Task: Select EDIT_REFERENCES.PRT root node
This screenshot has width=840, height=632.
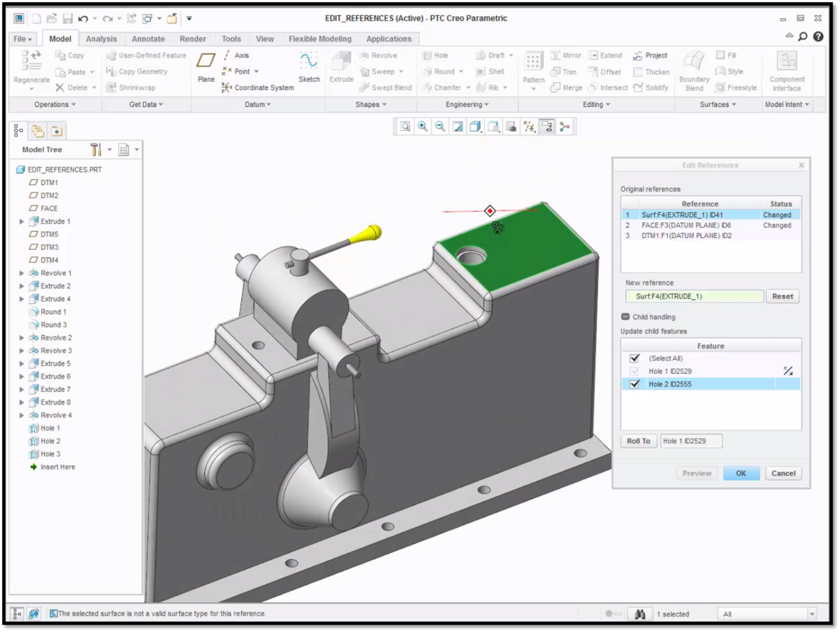Action: (x=59, y=170)
